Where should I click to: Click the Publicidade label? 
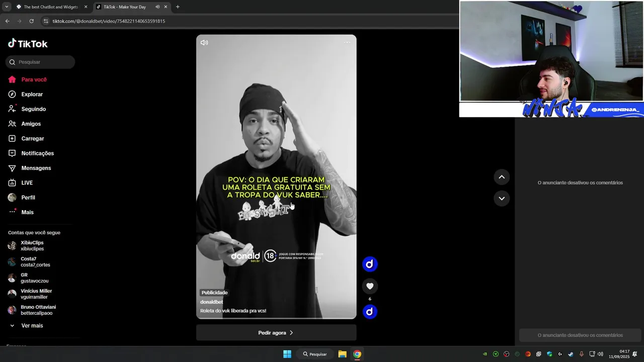[215, 293]
